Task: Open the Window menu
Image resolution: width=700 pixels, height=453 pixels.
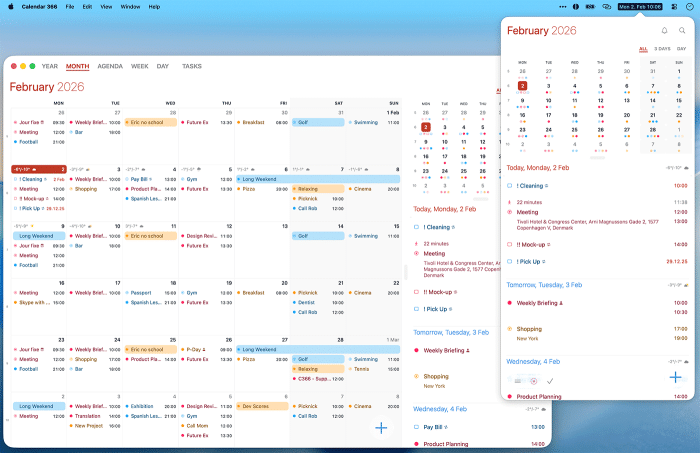Action: click(x=130, y=7)
